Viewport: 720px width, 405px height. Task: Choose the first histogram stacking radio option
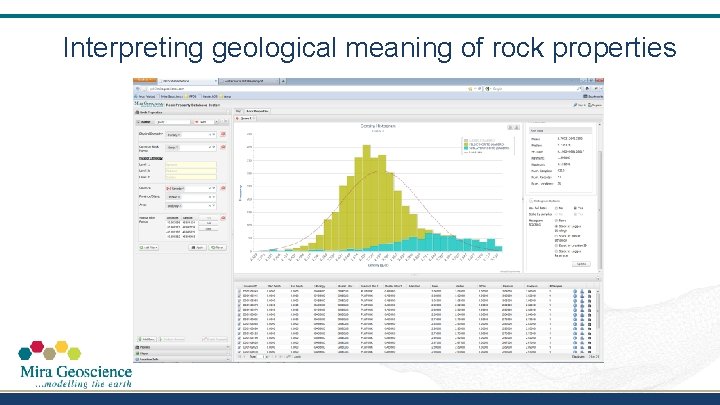(x=557, y=221)
